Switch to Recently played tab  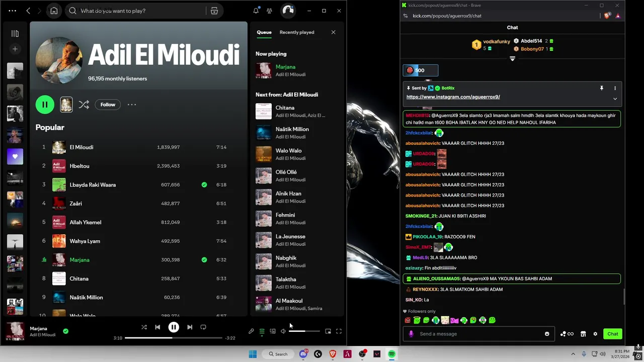pyautogui.click(x=297, y=32)
